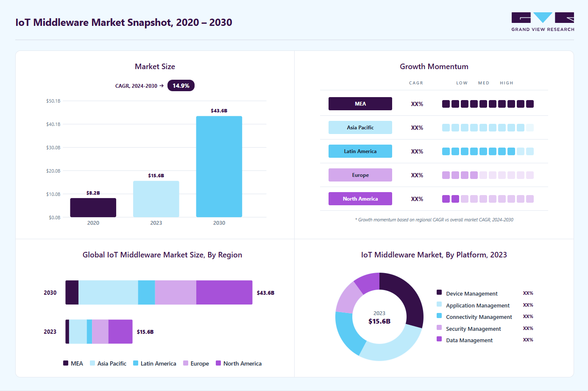Click the Asia Pacific legend swatch
This screenshot has height=391, width=588.
click(92, 363)
